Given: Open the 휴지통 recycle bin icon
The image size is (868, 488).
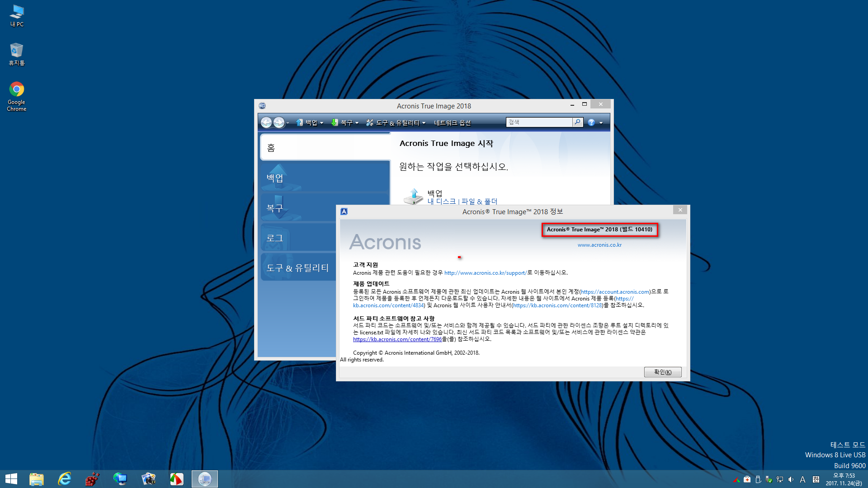Looking at the screenshot, I should click(x=17, y=54).
